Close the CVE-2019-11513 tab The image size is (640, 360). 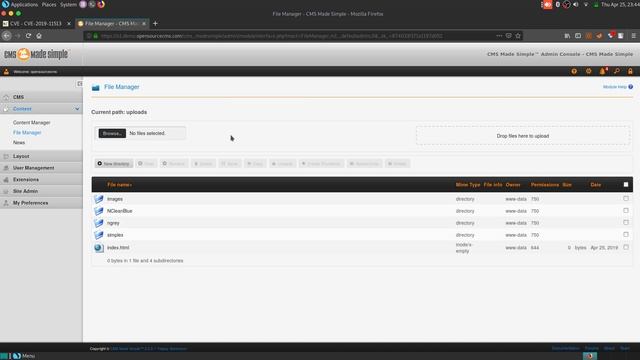tap(69, 24)
